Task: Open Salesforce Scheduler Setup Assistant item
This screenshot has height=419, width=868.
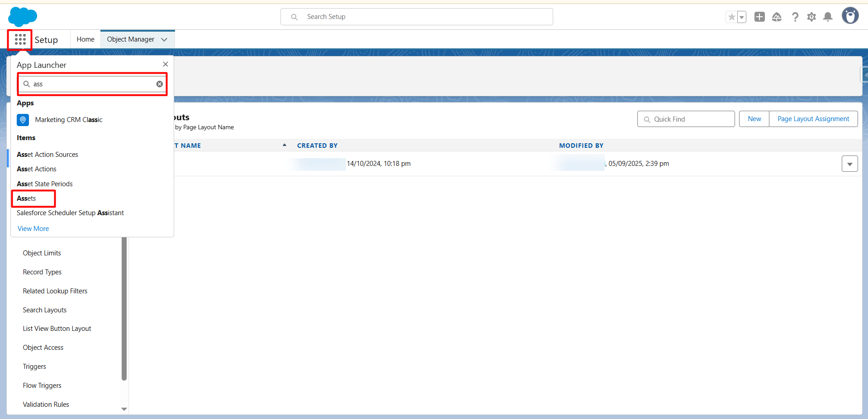Action: click(70, 213)
